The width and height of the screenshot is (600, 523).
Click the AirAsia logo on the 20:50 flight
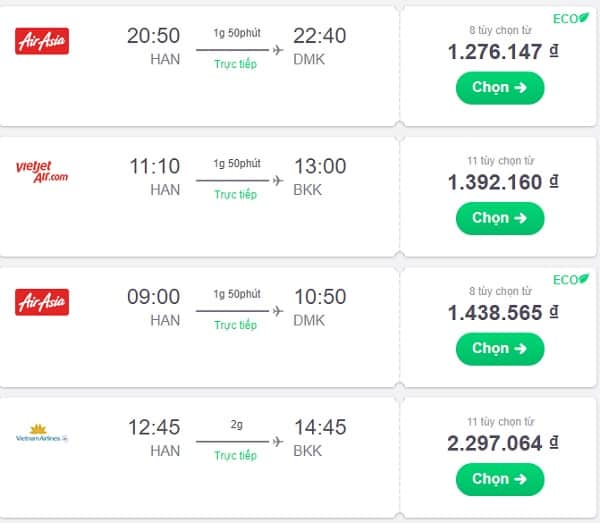coord(43,41)
